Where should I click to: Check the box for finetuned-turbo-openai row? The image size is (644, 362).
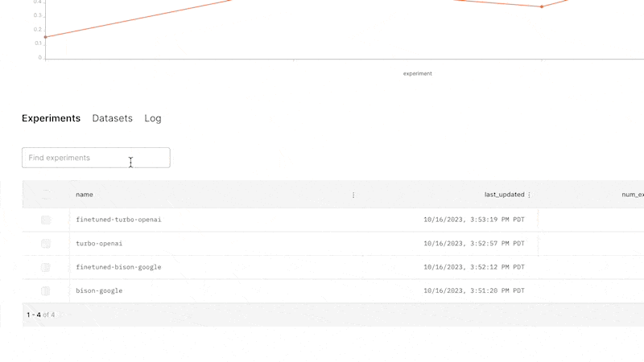coord(46,220)
